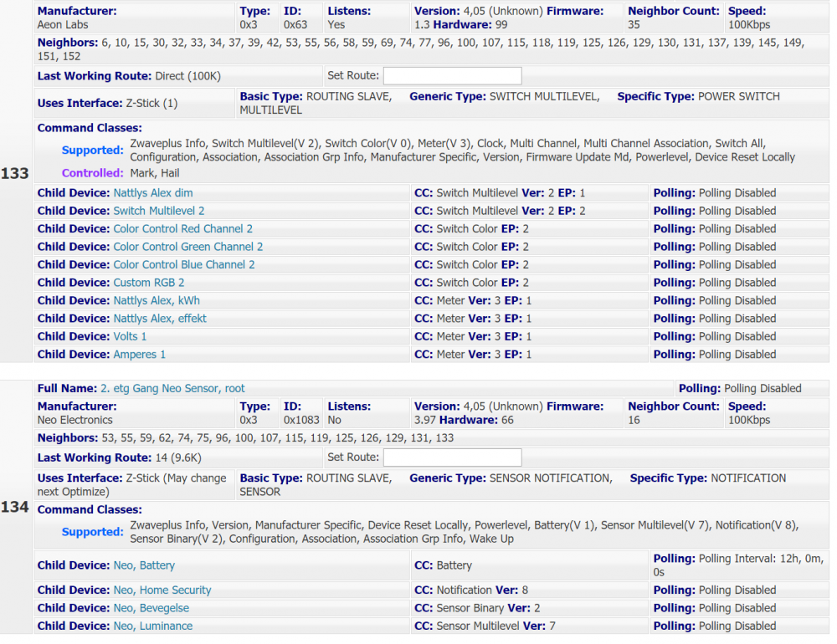Open the Neo, Luminance sensor link
Image resolution: width=837 pixels, height=644 pixels.
coord(153,626)
